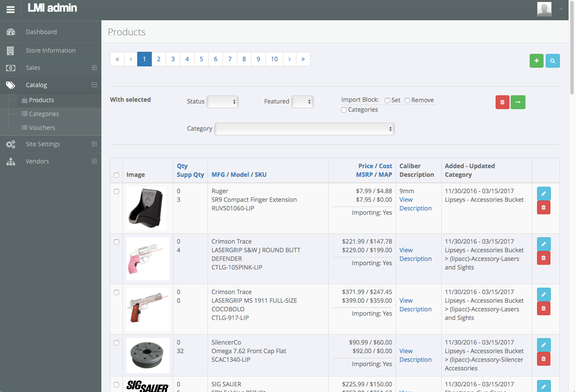Edit the CTLG-105PINK-LIP Lasergrip product

(544, 244)
